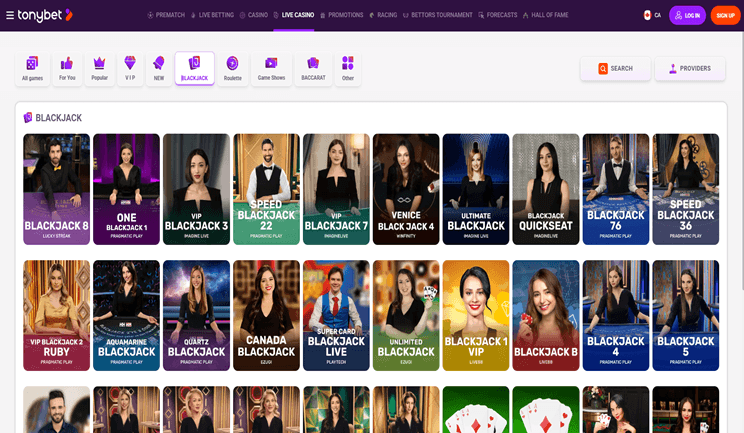Launch Quartz Blackjack game
This screenshot has width=744, height=433.
196,315
